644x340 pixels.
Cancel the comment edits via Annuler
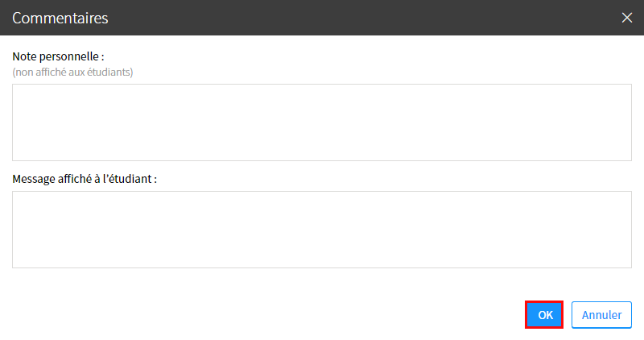click(x=601, y=315)
